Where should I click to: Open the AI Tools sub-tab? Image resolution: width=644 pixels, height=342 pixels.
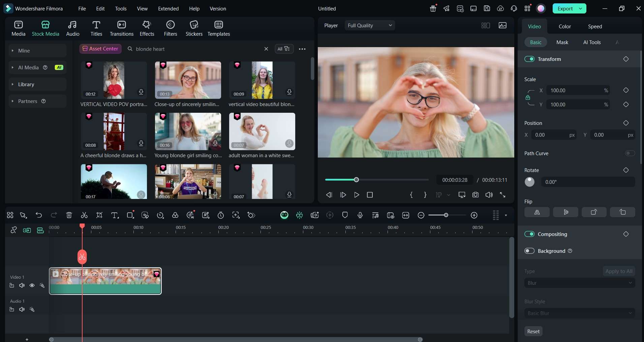[x=592, y=42]
